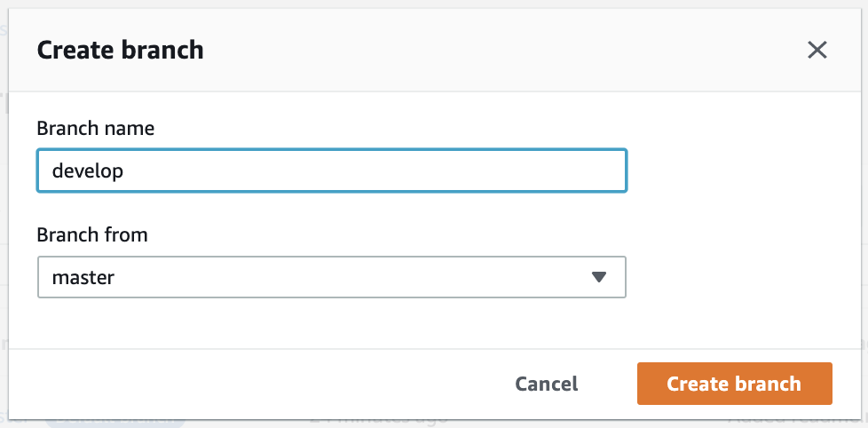Click the dialog footer's empty area left of Cancel
Screen dimensions: 868x428
(266, 384)
